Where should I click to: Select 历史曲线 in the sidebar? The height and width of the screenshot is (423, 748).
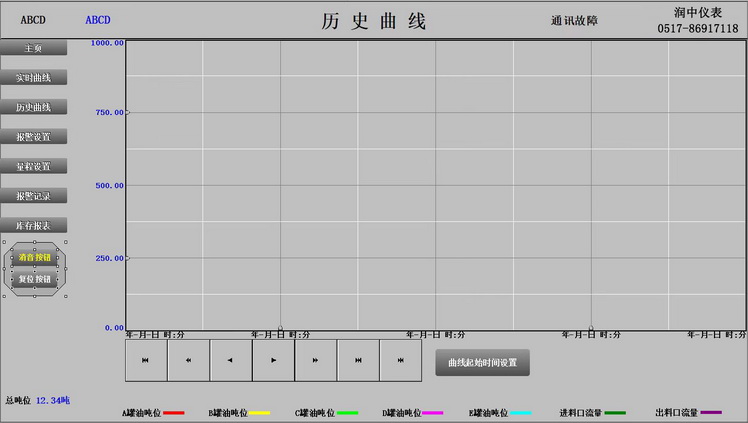(33, 107)
